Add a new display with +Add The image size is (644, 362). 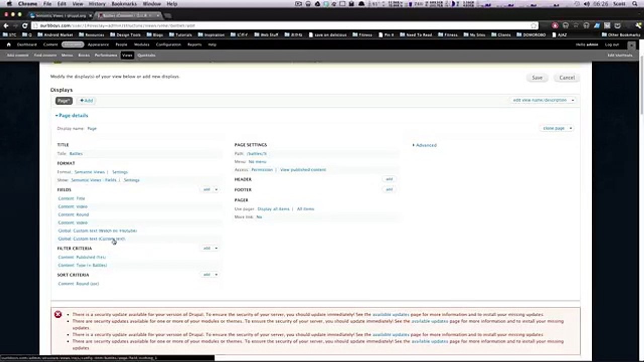click(87, 101)
